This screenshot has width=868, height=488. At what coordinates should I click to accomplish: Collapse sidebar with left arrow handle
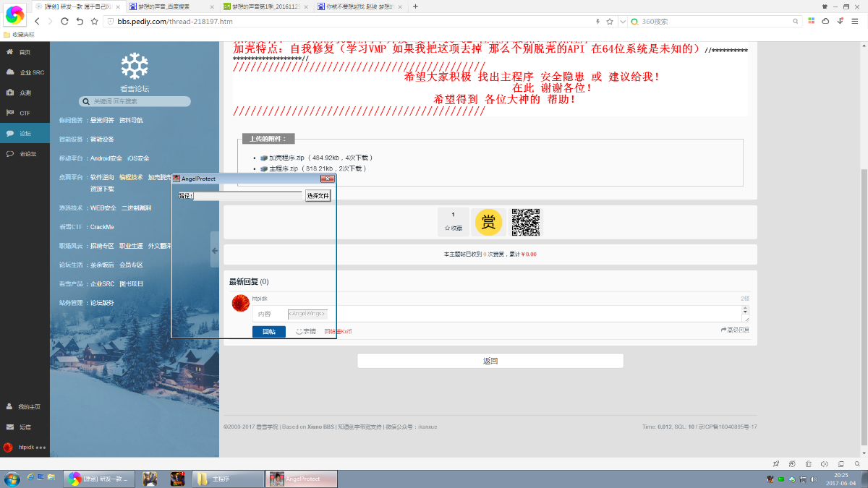point(215,251)
